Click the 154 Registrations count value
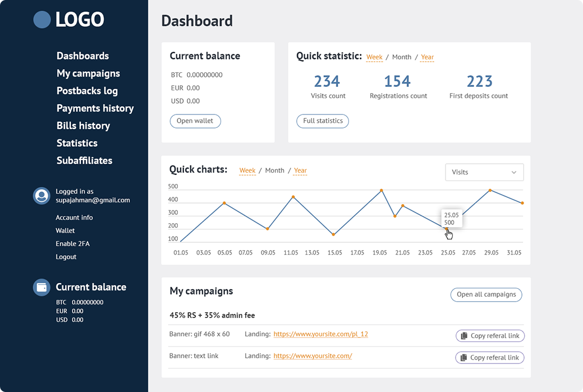 [x=397, y=81]
